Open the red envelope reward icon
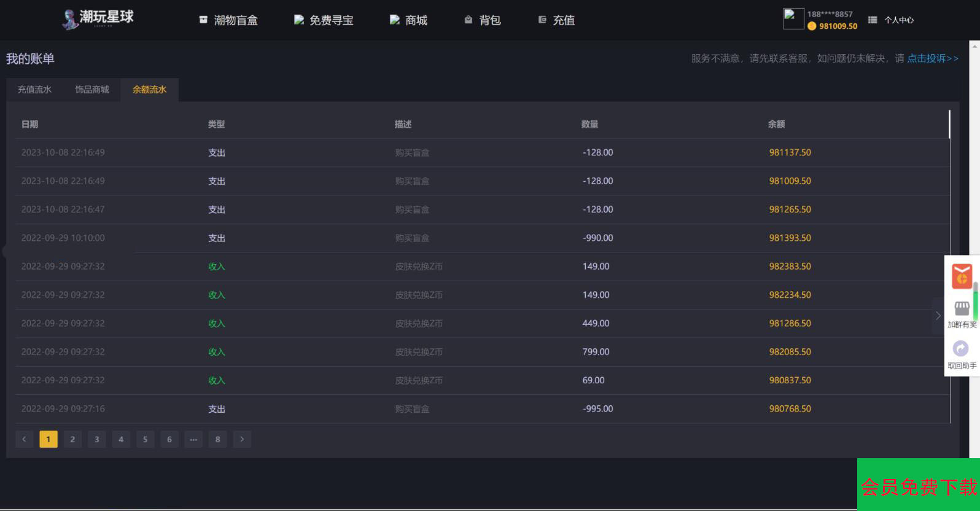 point(962,276)
